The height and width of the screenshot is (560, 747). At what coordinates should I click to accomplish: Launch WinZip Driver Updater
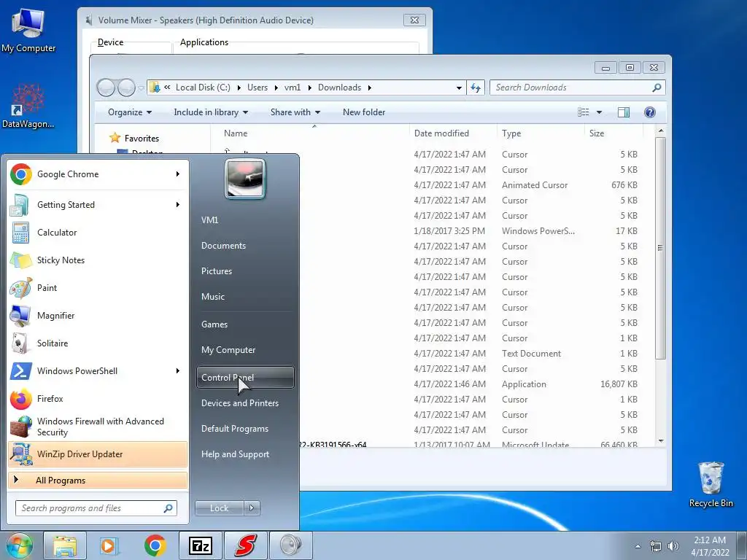pyautogui.click(x=98, y=454)
